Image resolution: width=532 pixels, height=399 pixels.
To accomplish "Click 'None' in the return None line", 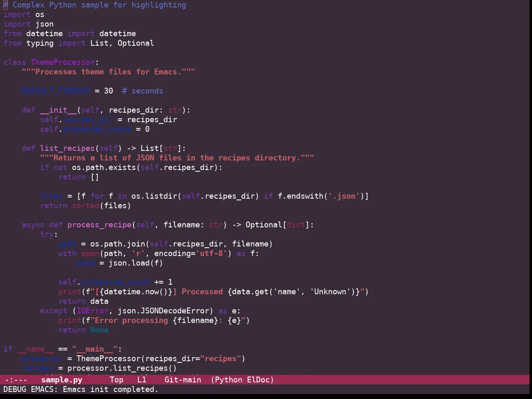I will point(99,330).
